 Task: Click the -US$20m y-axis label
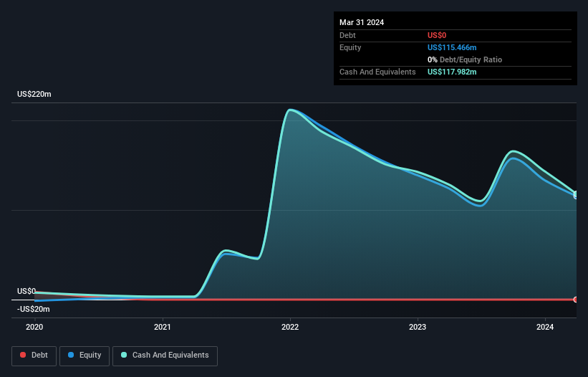pyautogui.click(x=34, y=309)
